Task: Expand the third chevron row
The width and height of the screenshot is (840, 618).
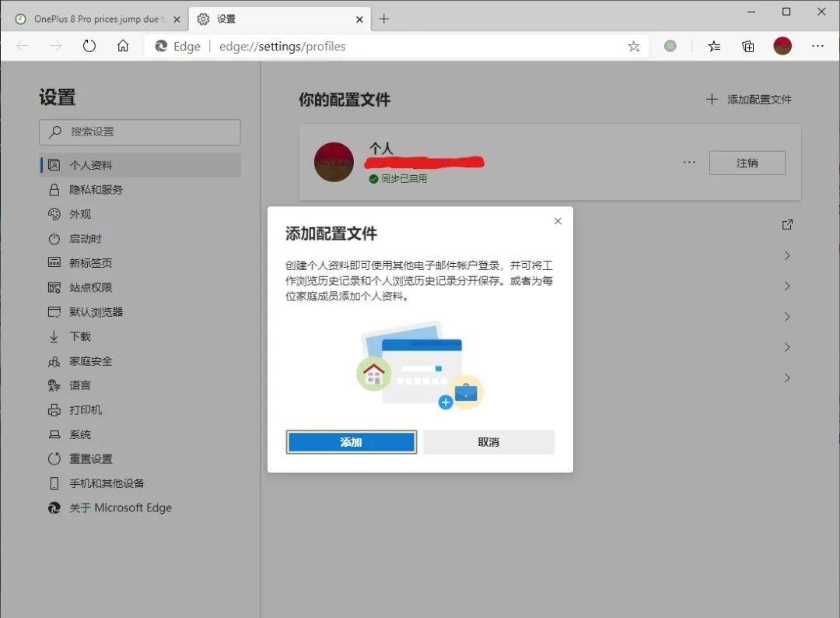Action: 787,316
